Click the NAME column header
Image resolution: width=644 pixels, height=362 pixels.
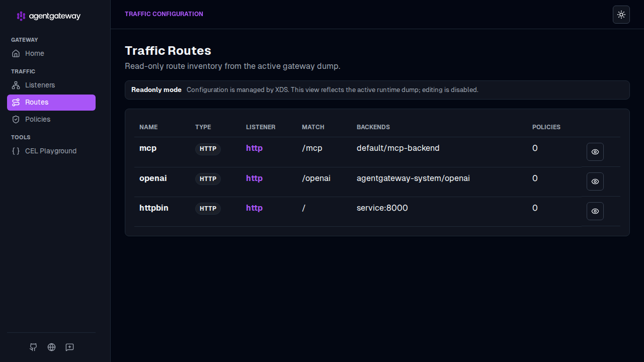pyautogui.click(x=148, y=127)
